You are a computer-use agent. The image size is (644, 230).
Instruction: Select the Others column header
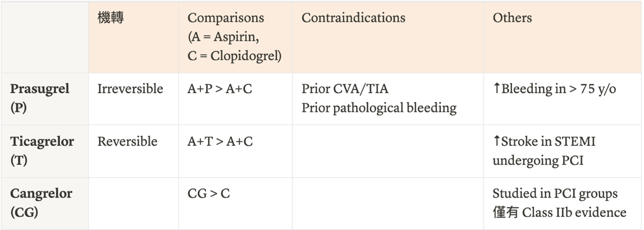[562, 37]
